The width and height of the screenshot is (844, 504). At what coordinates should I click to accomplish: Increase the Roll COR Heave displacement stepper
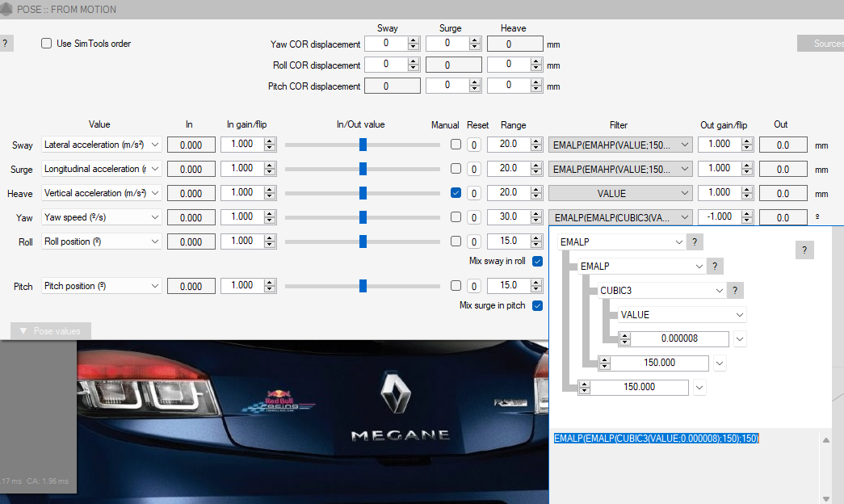(x=535, y=61)
